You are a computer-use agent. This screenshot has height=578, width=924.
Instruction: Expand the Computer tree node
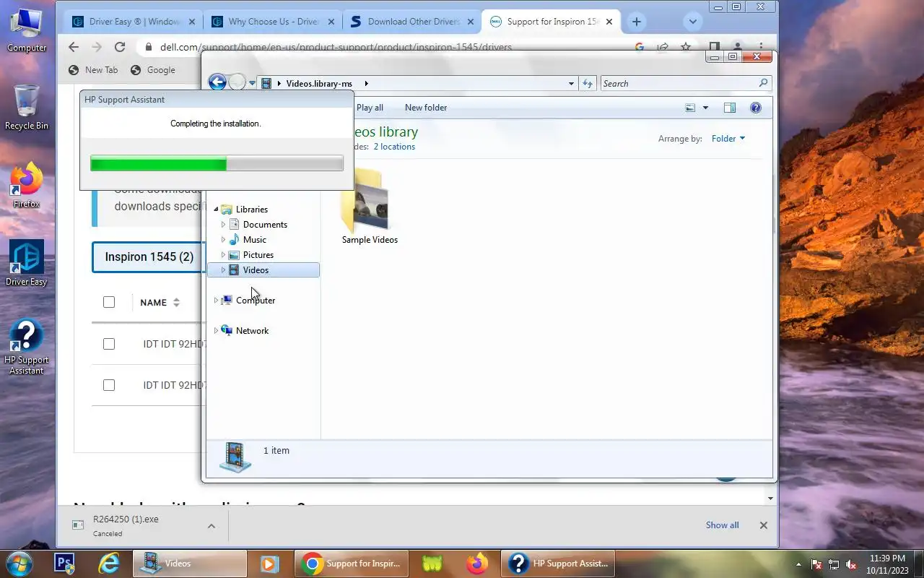pyautogui.click(x=216, y=301)
